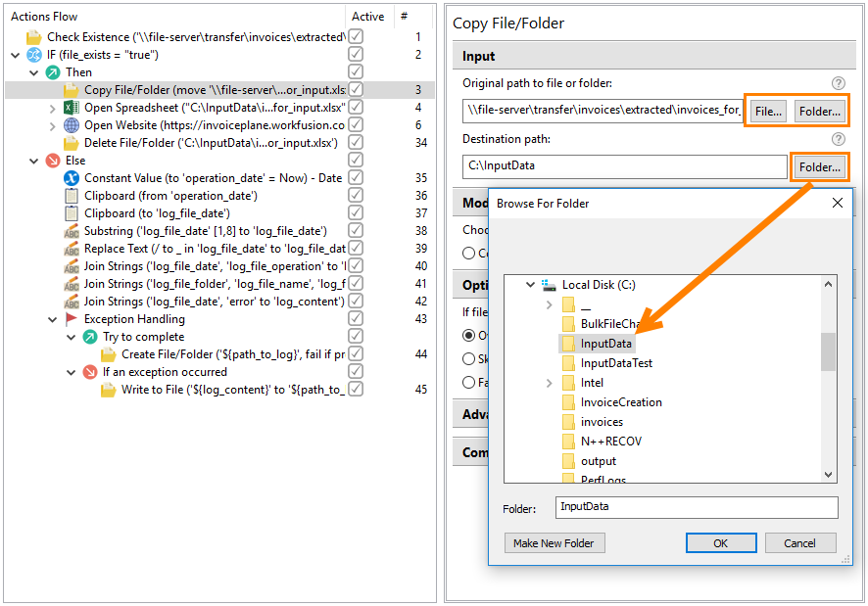This screenshot has height=606, width=868.
Task: Click the Check Existence folder icon
Action: coord(33,37)
